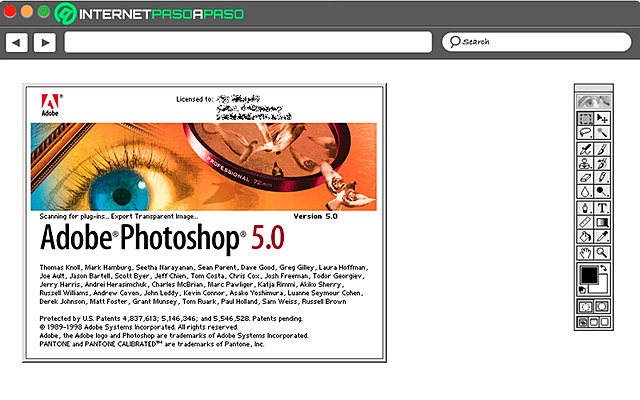The height and width of the screenshot is (400, 640).
Task: Click the "Protected by U.S. Patents" line
Action: [x=171, y=318]
